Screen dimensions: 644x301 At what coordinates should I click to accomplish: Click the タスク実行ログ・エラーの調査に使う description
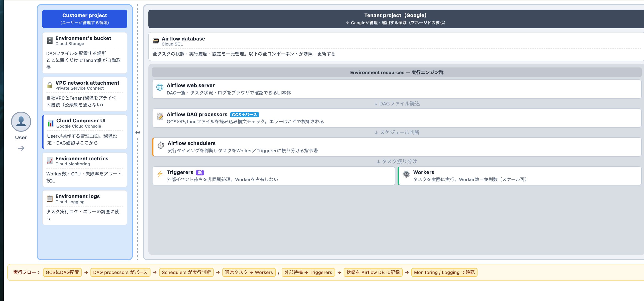click(x=83, y=215)
